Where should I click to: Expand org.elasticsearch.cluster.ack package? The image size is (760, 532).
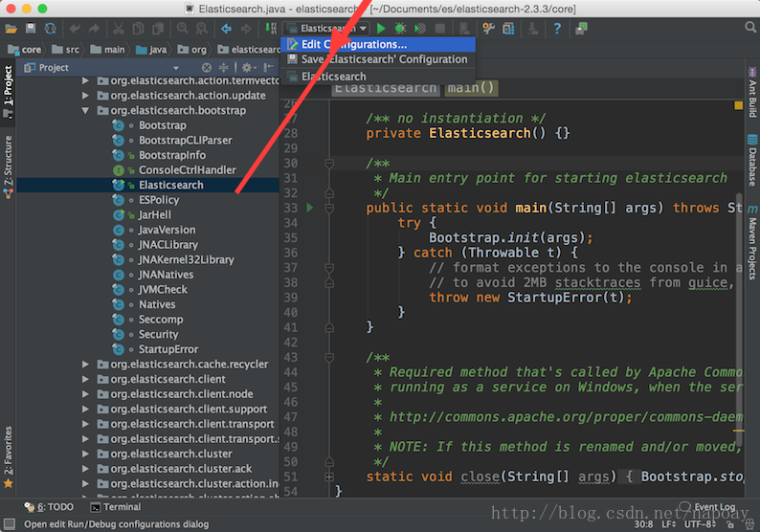click(86, 469)
